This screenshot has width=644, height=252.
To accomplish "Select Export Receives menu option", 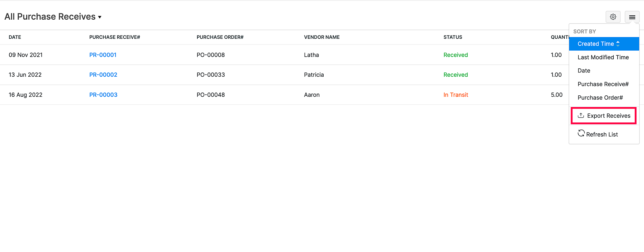I will click(x=608, y=116).
